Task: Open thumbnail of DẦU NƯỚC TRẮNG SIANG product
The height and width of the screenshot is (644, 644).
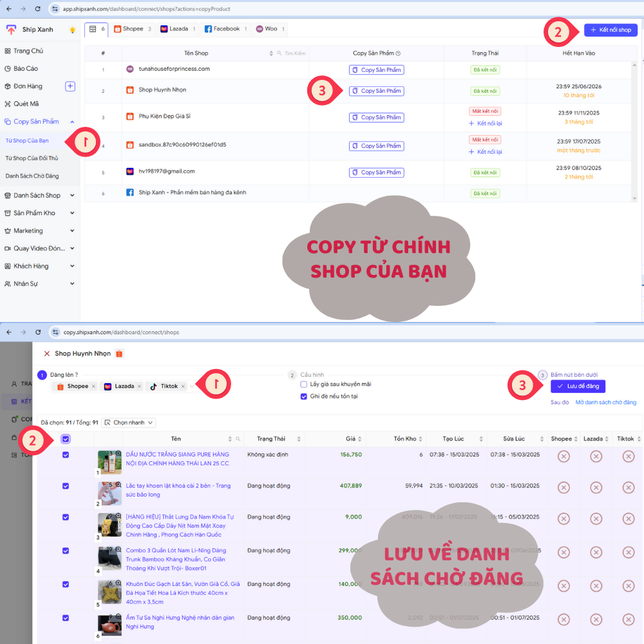Action: [x=109, y=462]
